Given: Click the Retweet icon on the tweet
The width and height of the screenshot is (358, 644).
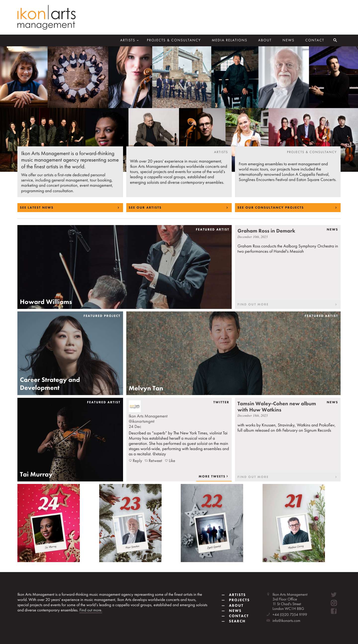Looking at the screenshot, I should click(x=146, y=461).
